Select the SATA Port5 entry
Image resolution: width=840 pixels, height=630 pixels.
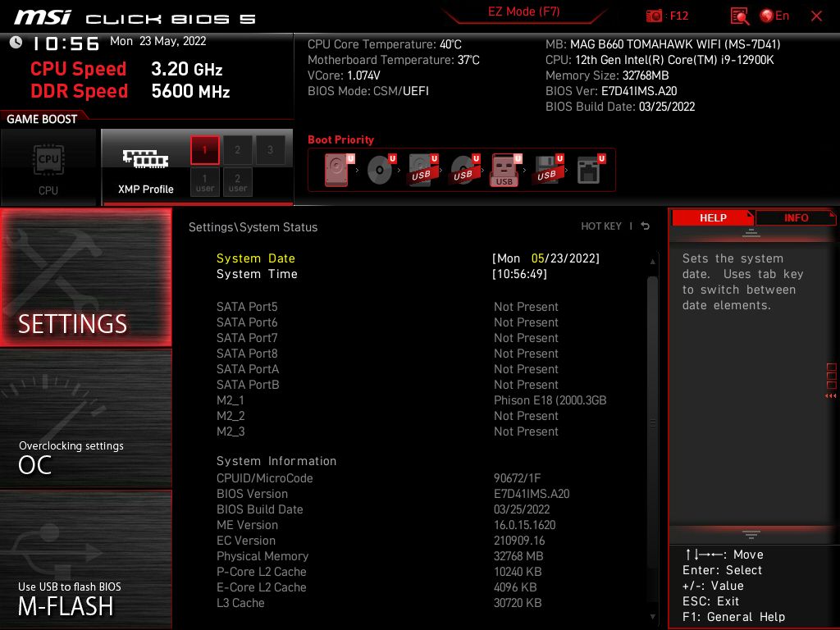388,307
